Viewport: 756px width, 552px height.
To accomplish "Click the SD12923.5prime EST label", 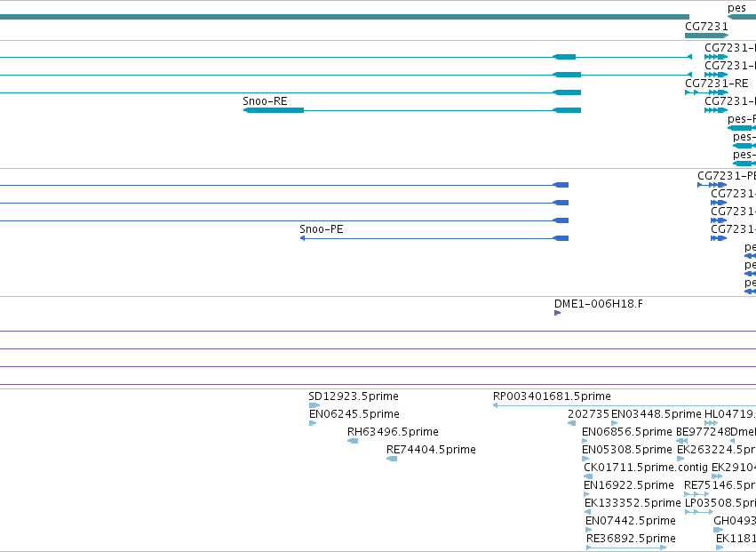I will (x=354, y=396).
